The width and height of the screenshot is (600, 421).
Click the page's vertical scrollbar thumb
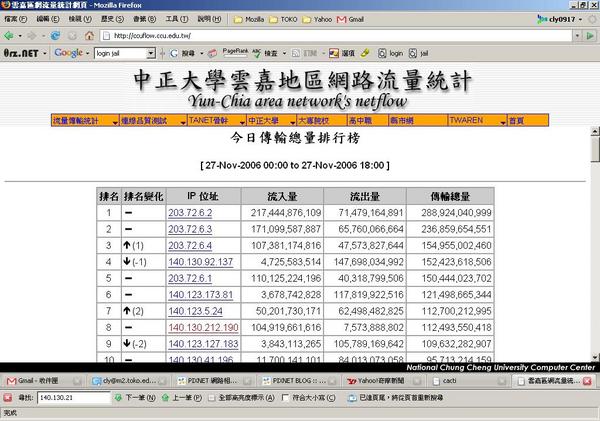tap(594, 150)
